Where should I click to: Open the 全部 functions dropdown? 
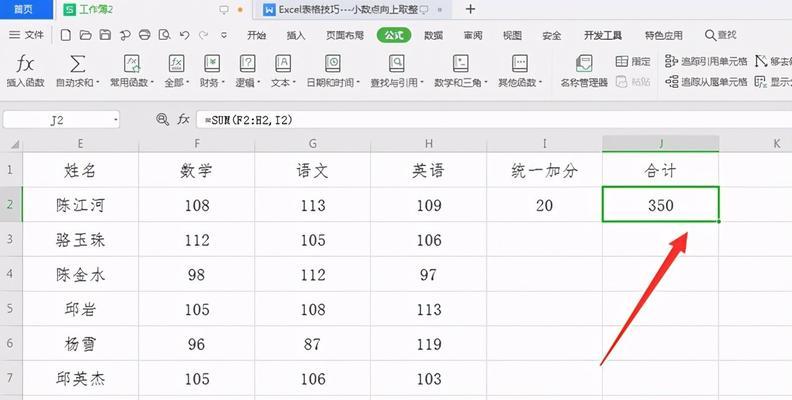pos(176,71)
